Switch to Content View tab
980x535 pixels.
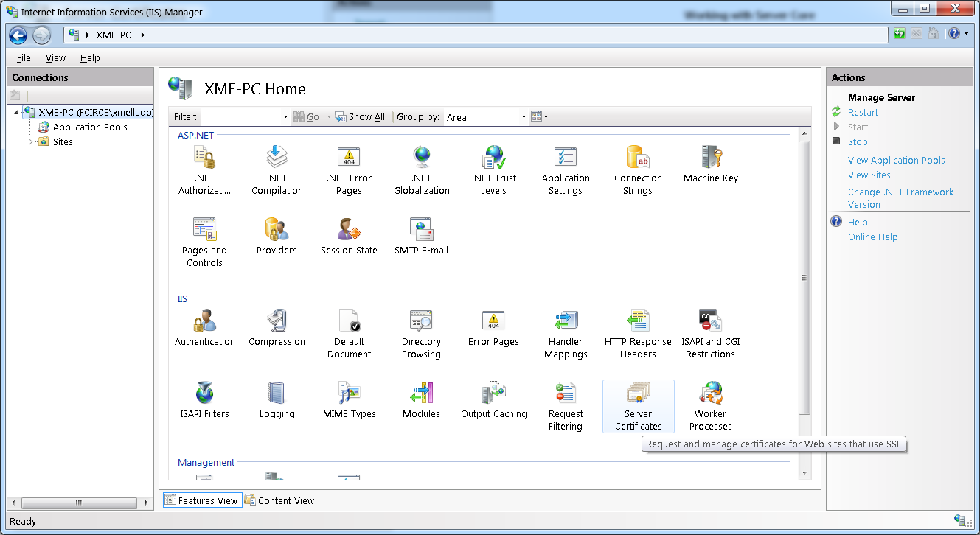click(279, 500)
